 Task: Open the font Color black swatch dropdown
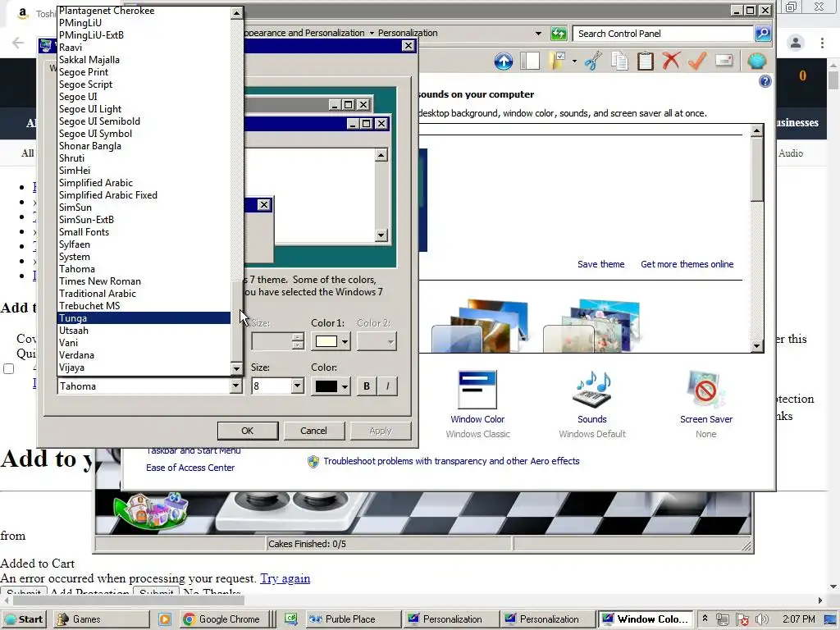point(331,386)
